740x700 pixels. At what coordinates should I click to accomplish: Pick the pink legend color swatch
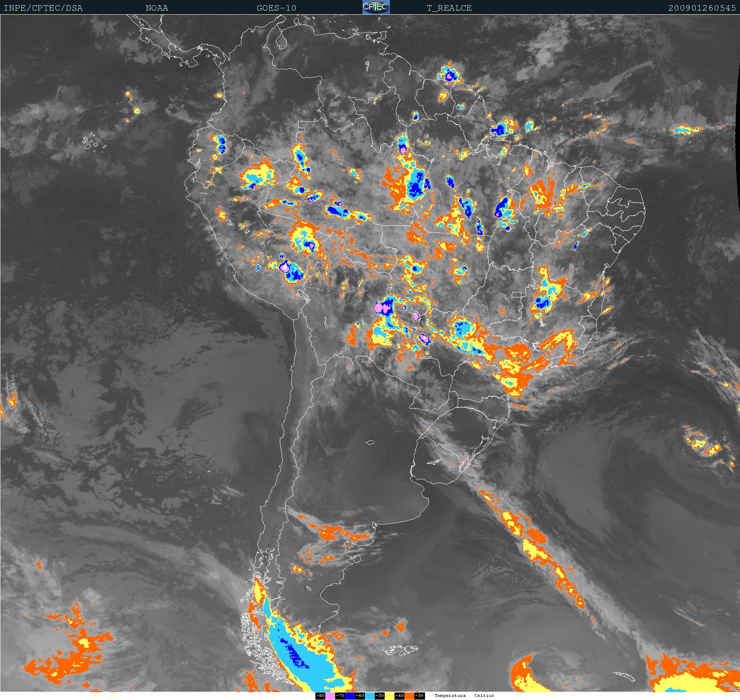330,696
